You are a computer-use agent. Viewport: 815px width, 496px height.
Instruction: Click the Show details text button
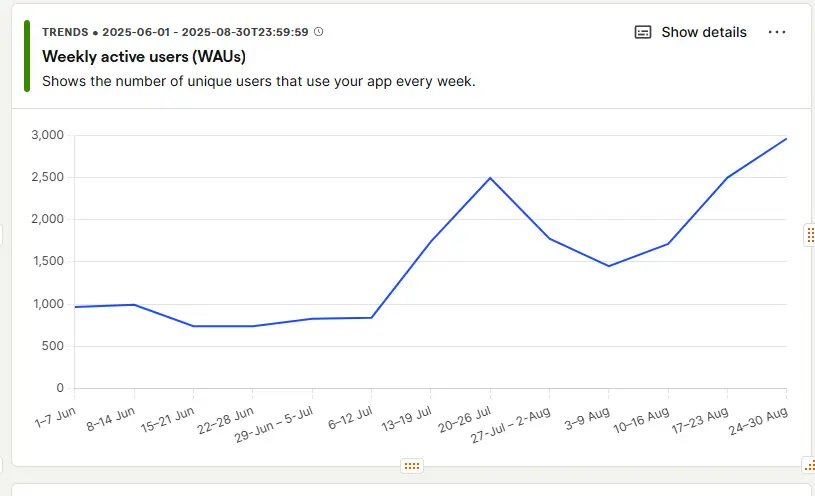704,32
